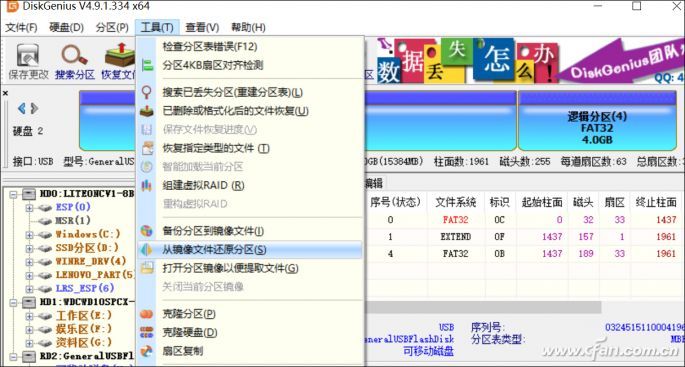The image size is (685, 367).
Task: Click the horizontal scrollbar under partition table
Action: click(484, 307)
